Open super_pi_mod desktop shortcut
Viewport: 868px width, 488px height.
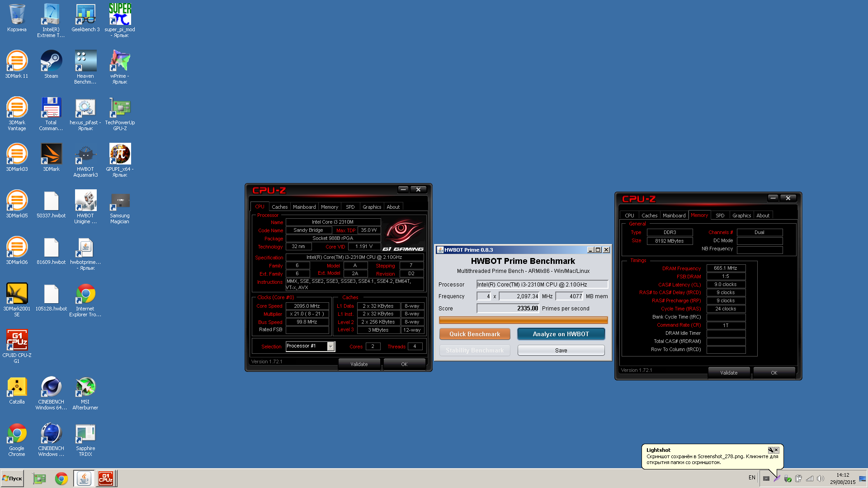click(x=120, y=20)
